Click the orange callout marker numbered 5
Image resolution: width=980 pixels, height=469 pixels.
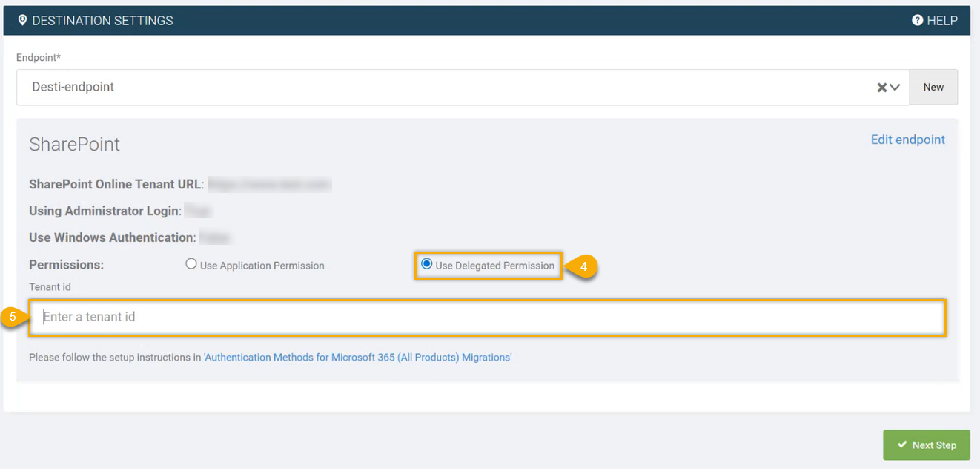tap(13, 317)
